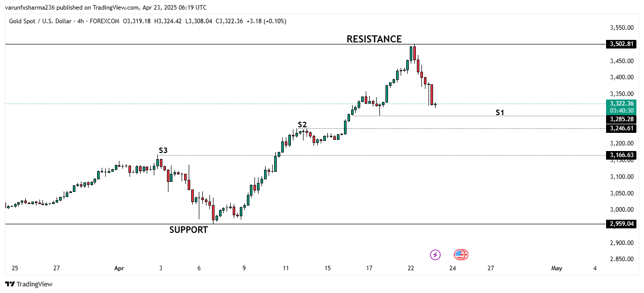The image size is (644, 293).
Task: Click the US flag economic event icon
Action: tap(460, 255)
